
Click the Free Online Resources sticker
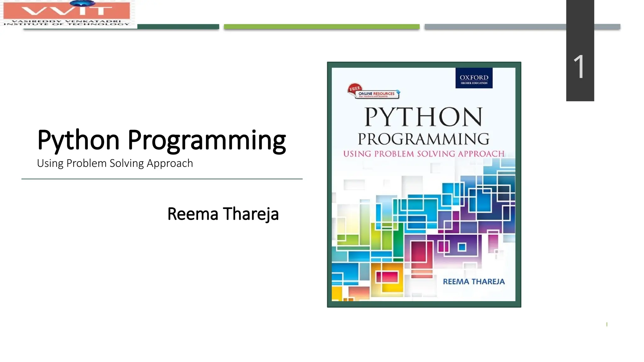tap(374, 91)
